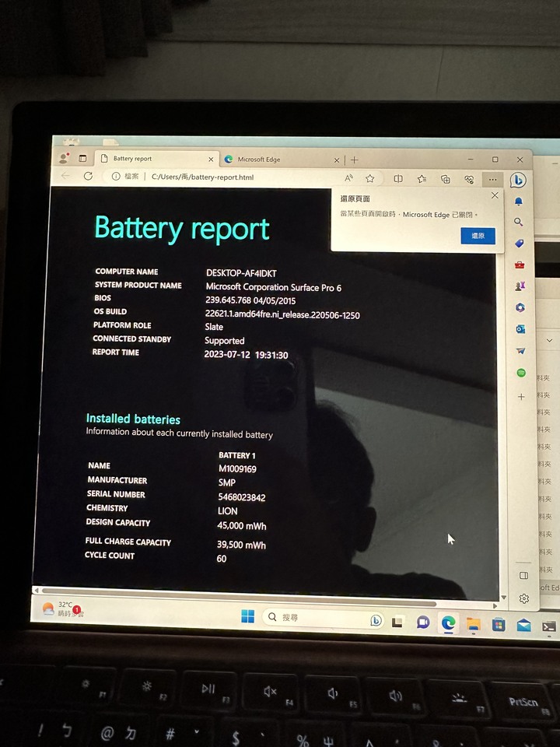
Task: Close the Microsoft Edge tab
Action: tap(336, 160)
